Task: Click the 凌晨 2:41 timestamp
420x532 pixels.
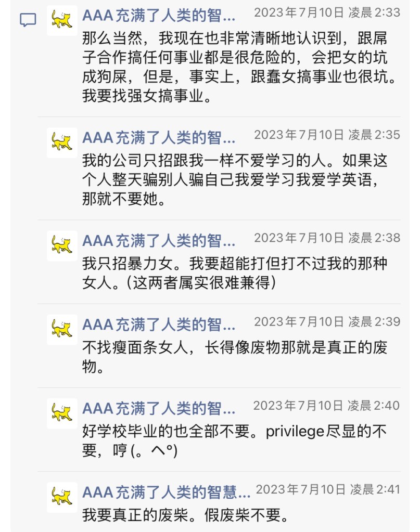Action: (328, 489)
